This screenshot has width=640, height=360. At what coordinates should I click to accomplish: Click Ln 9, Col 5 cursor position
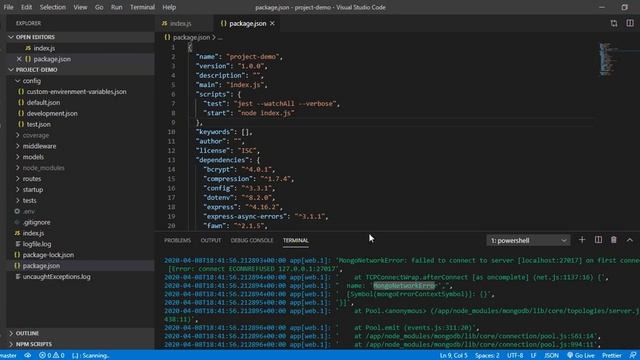(x=453, y=356)
